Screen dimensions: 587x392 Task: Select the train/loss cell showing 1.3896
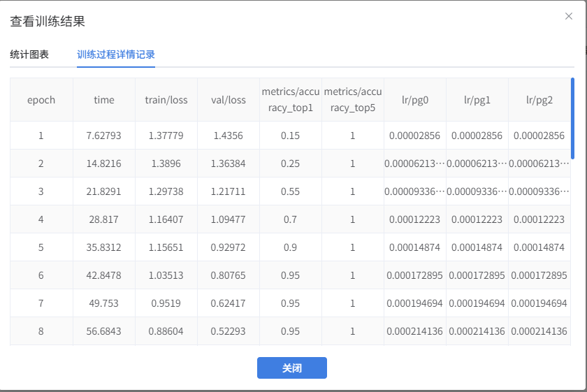(x=166, y=164)
